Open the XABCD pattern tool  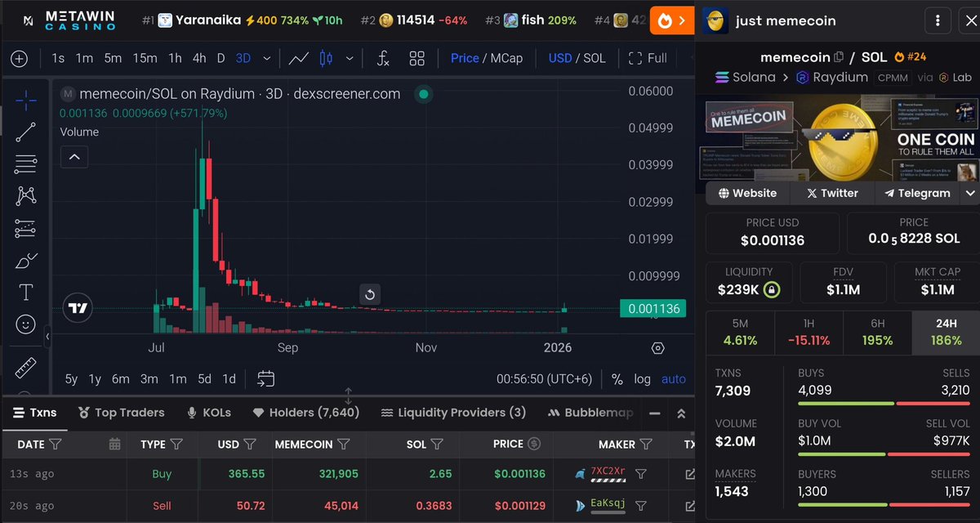pyautogui.click(x=25, y=197)
